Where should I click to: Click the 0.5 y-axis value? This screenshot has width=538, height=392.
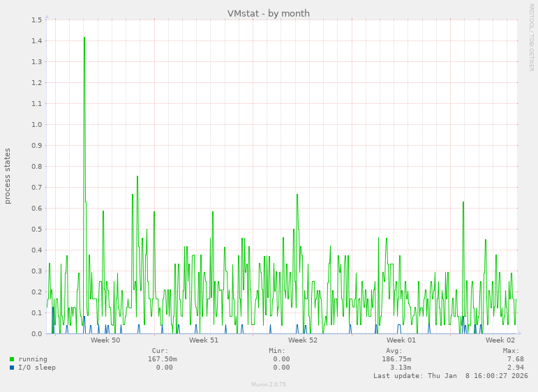(37, 229)
